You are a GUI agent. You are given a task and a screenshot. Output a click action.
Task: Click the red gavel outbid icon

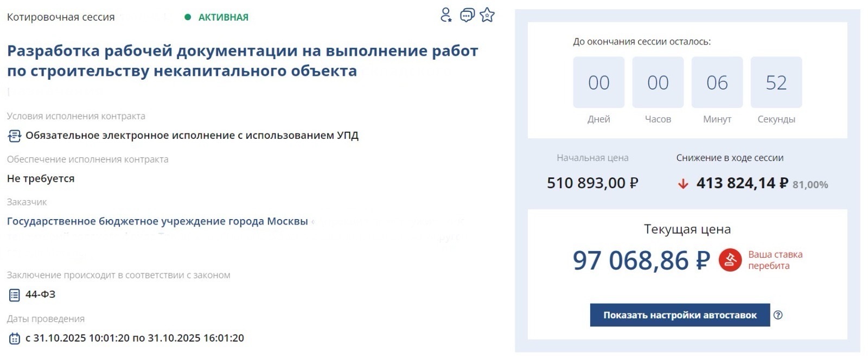pos(730,260)
